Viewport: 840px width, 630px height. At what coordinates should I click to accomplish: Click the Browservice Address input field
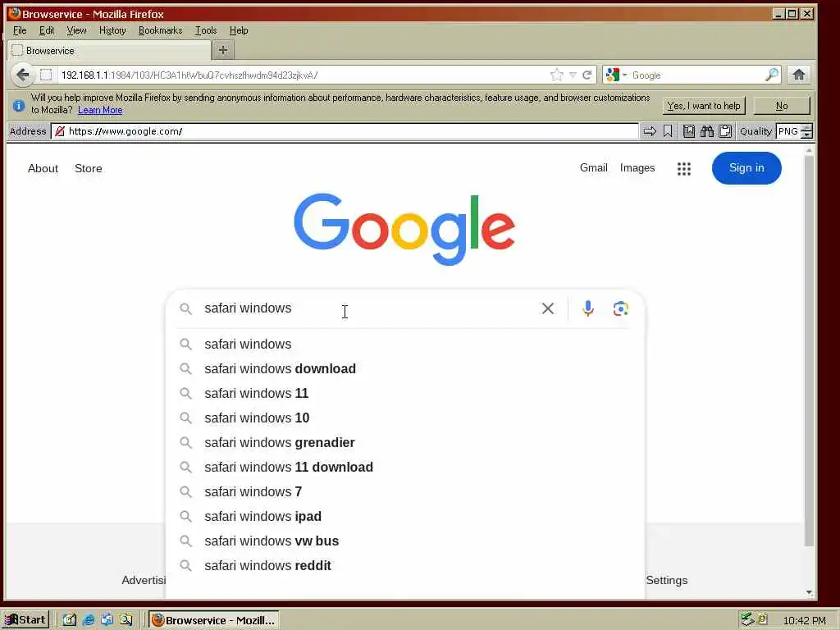pos(345,131)
